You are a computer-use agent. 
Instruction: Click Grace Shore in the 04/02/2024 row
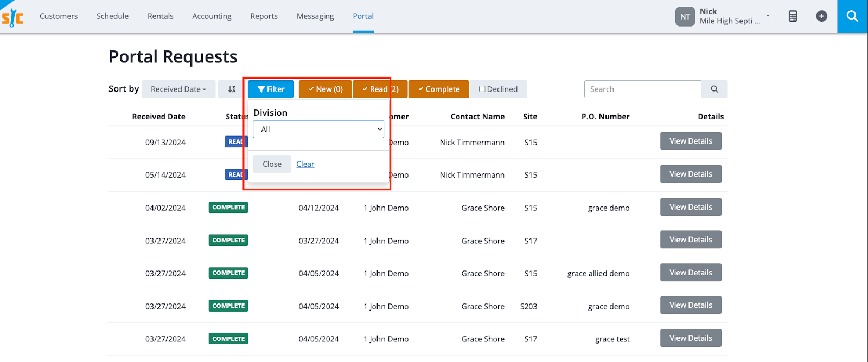click(483, 208)
